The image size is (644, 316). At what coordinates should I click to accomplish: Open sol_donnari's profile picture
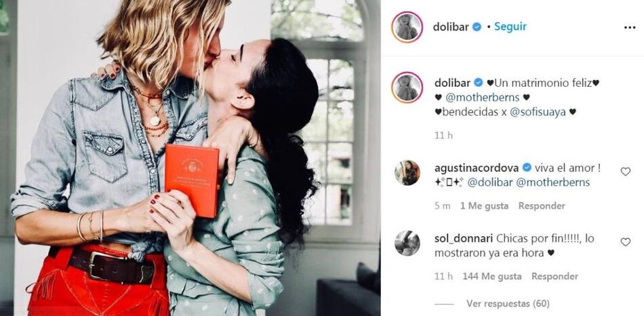(407, 243)
